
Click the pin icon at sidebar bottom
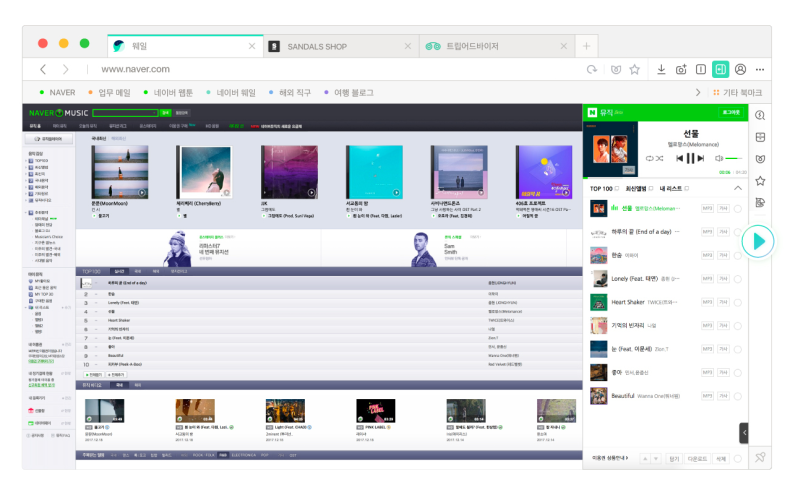click(760, 457)
